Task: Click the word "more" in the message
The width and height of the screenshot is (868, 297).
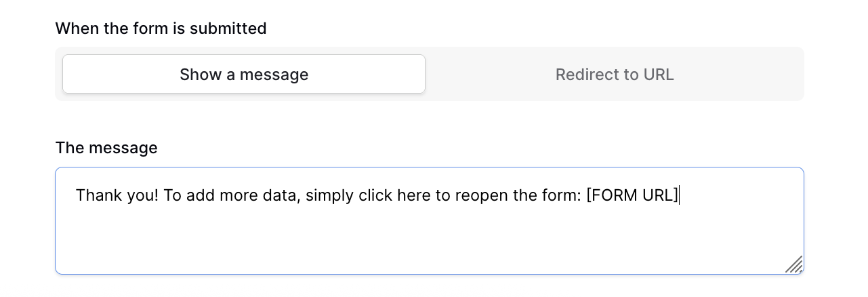Action: point(243,195)
